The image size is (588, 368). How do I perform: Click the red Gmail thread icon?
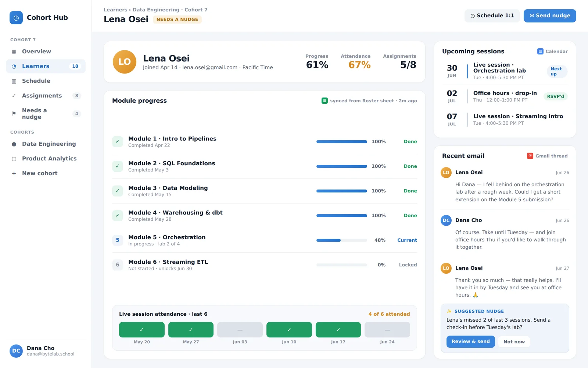530,156
